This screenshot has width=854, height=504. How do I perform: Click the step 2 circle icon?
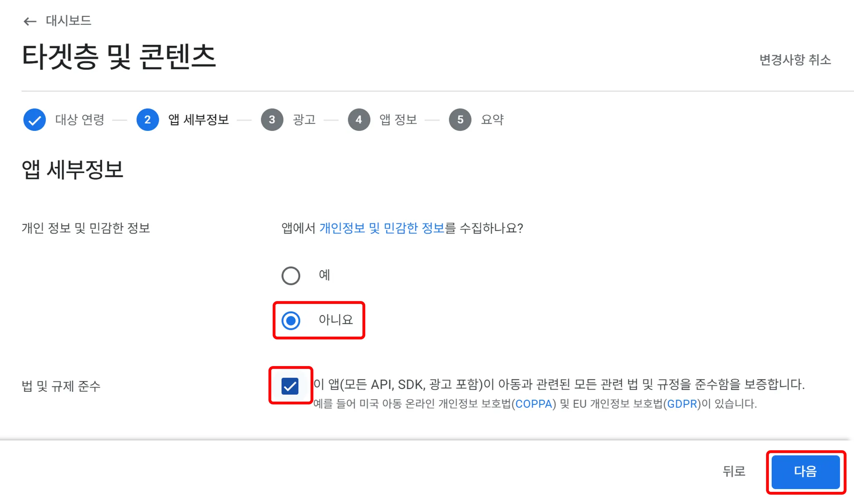pyautogui.click(x=148, y=120)
